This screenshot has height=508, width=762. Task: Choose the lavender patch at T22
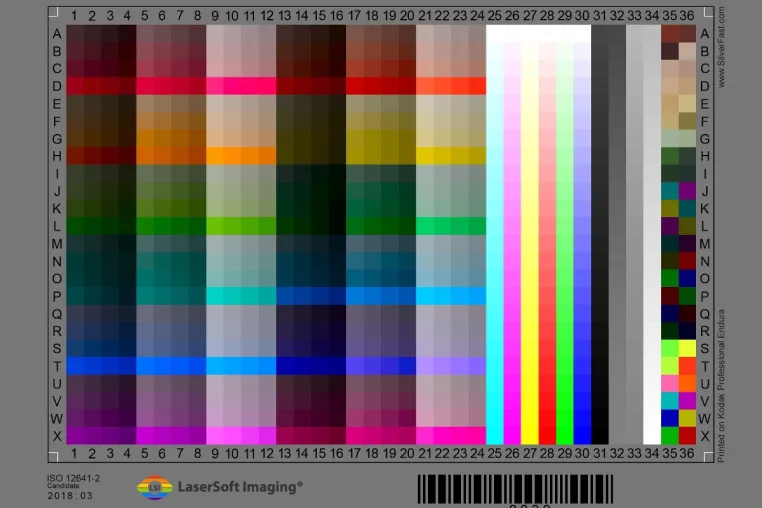click(442, 366)
